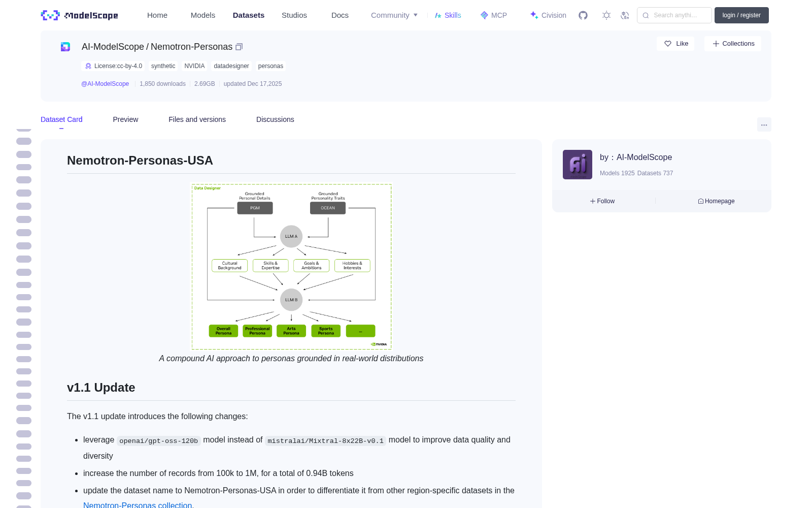Like the dataset with the heart button
This screenshot has width=812, height=508.
coord(676,44)
